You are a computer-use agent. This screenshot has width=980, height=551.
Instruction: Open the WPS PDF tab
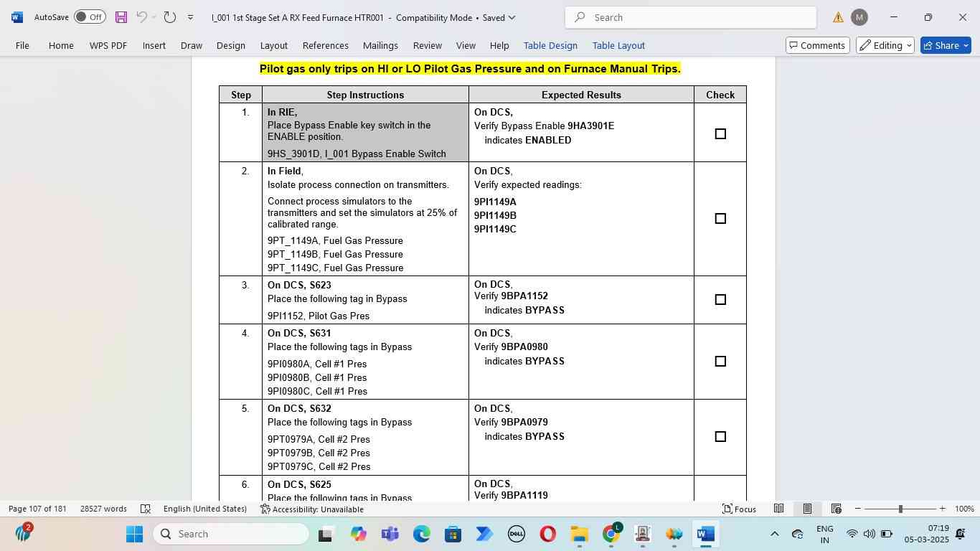click(x=108, y=45)
